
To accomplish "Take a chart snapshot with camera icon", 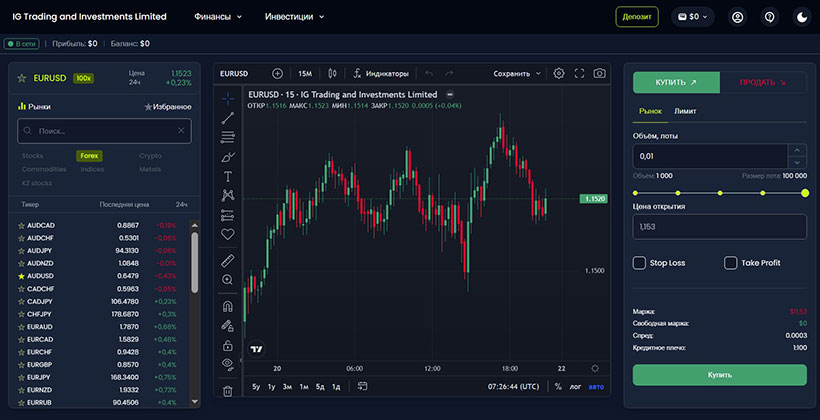I will 599,74.
